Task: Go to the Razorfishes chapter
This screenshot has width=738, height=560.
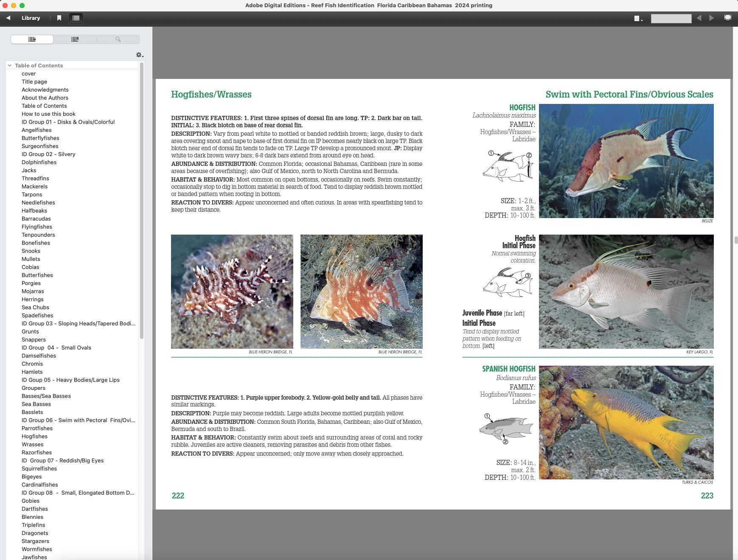Action: pos(36,452)
